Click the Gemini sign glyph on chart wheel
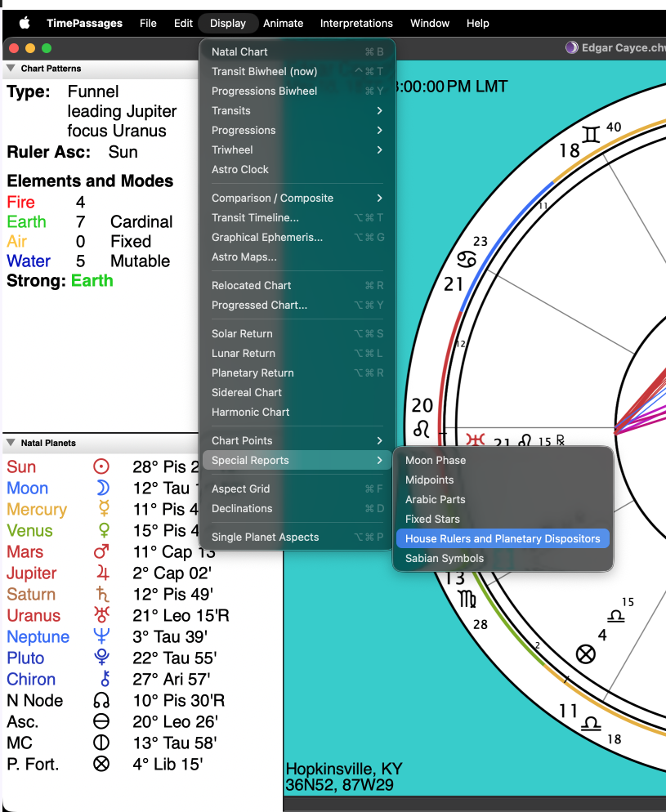Viewport: 666px width, 812px height. click(591, 134)
